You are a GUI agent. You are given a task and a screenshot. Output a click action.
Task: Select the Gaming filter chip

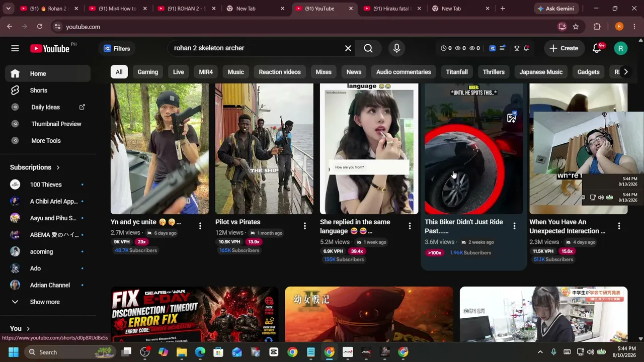148,72
